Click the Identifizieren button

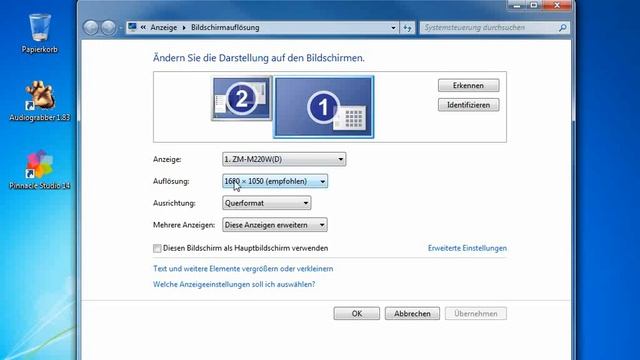[x=468, y=105]
